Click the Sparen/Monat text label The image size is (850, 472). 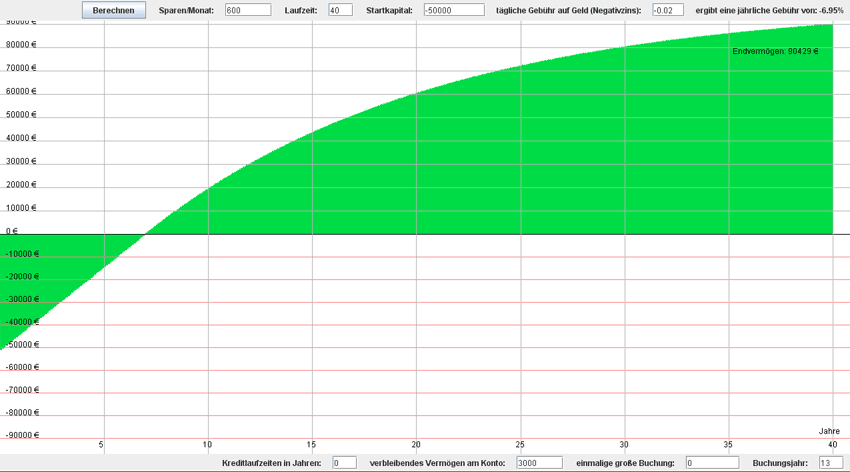(186, 10)
